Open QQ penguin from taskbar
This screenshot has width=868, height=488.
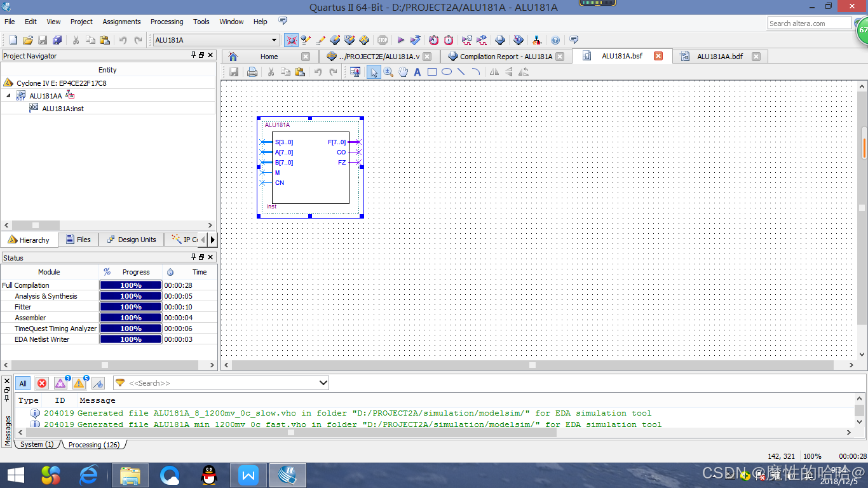[x=208, y=475]
